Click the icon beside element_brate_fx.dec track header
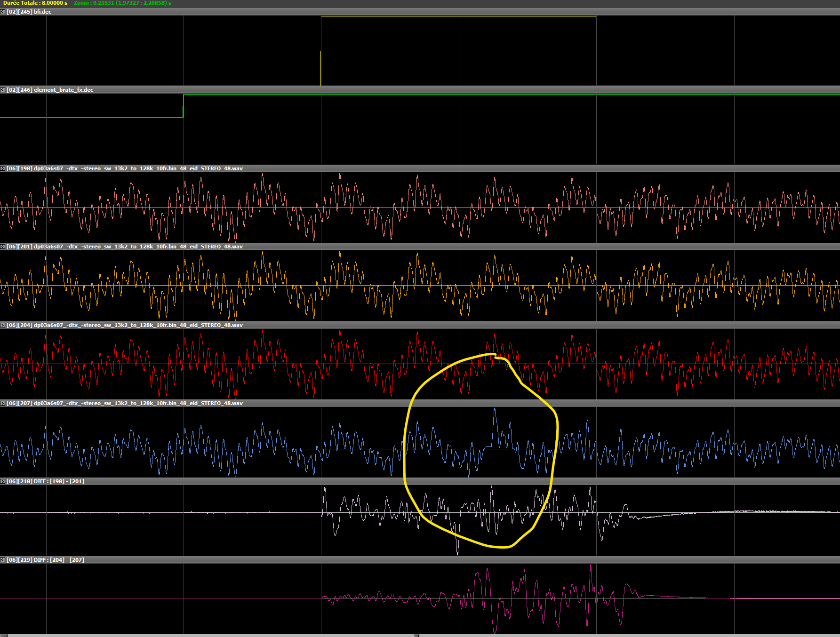The width and height of the screenshot is (840, 637). pyautogui.click(x=3, y=90)
